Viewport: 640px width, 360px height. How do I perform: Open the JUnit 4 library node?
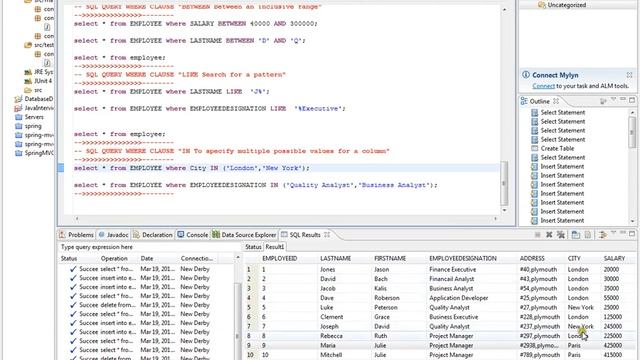click(38, 81)
